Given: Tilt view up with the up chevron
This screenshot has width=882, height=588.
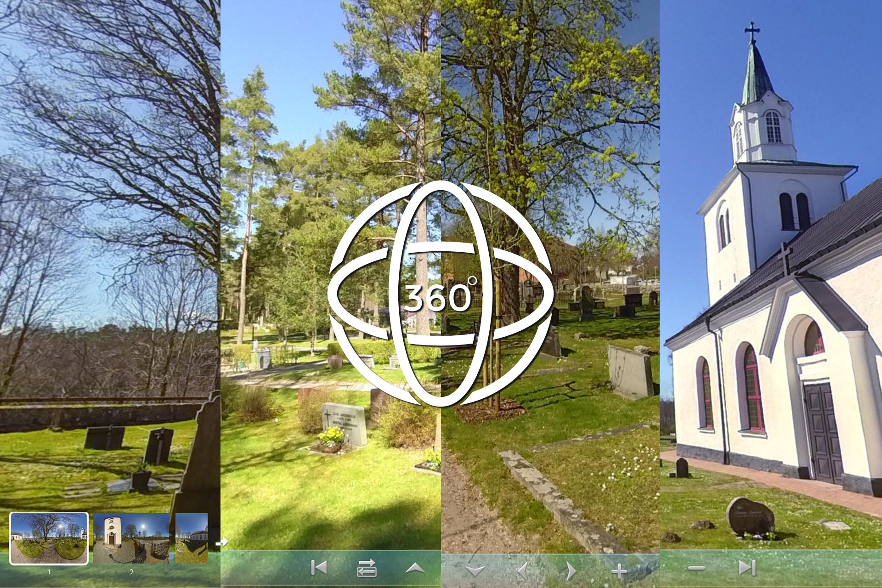Looking at the screenshot, I should [415, 568].
